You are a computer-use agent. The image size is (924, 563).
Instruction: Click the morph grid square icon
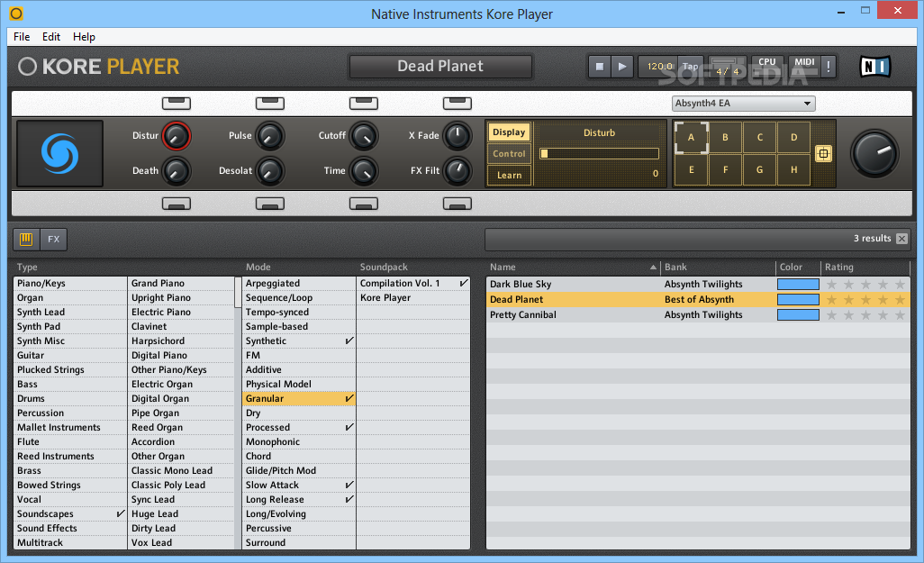(x=823, y=154)
